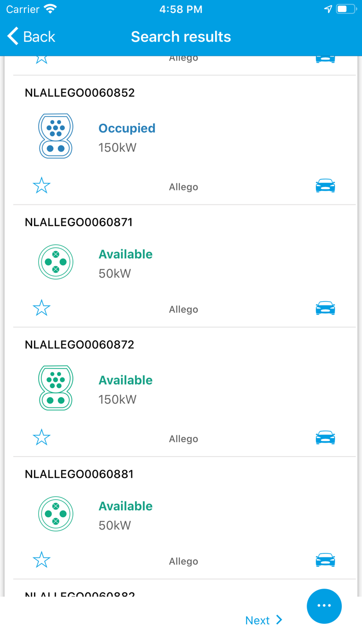Favorite station NLALLEGO0060852 with the star
The image size is (362, 644).
(41, 185)
